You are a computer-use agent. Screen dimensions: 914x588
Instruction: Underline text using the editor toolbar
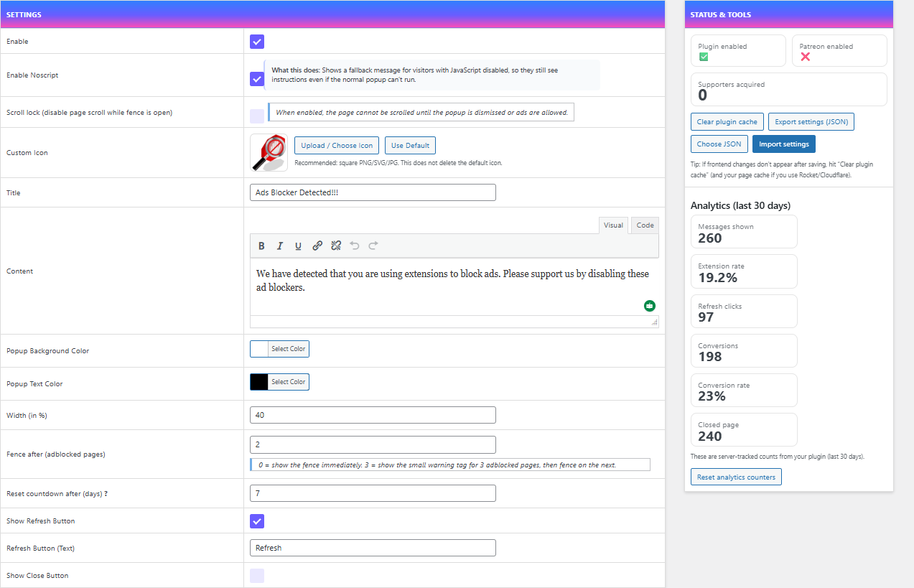pyautogui.click(x=298, y=246)
